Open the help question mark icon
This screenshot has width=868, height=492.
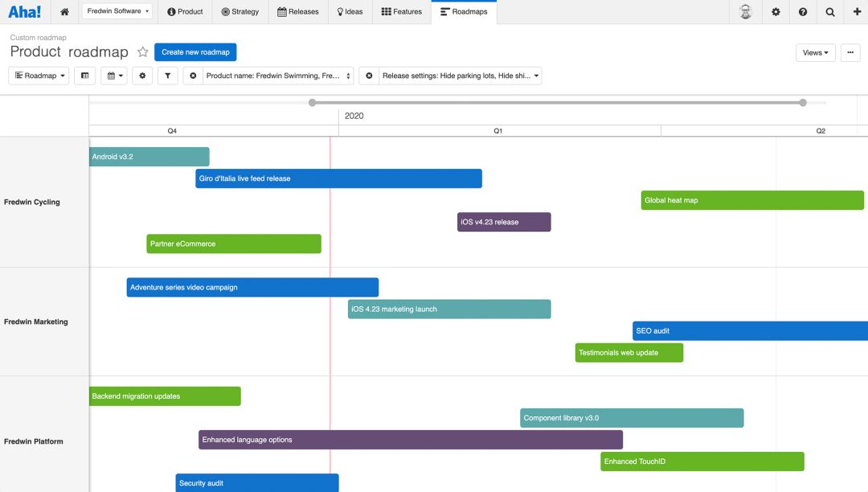pos(803,12)
